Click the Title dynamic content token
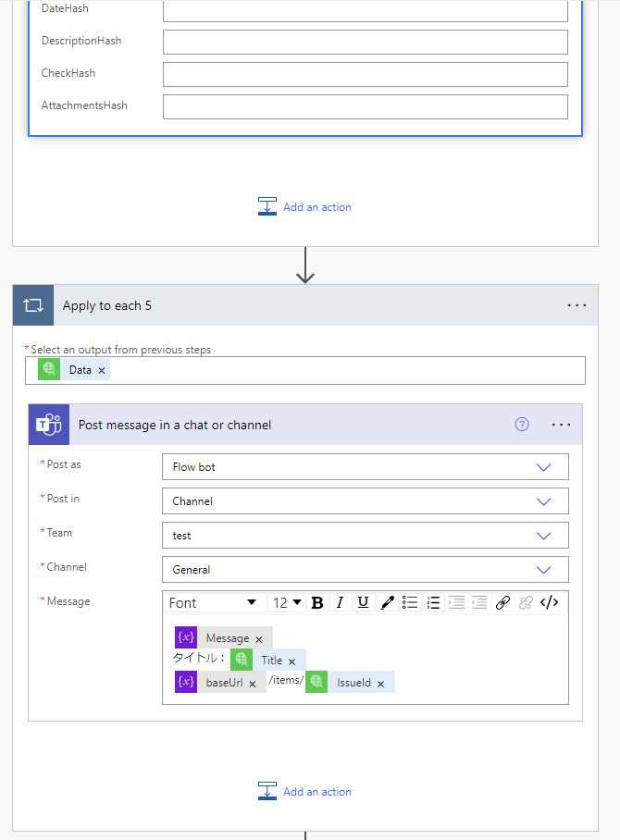This screenshot has height=840, width=620. (x=268, y=660)
